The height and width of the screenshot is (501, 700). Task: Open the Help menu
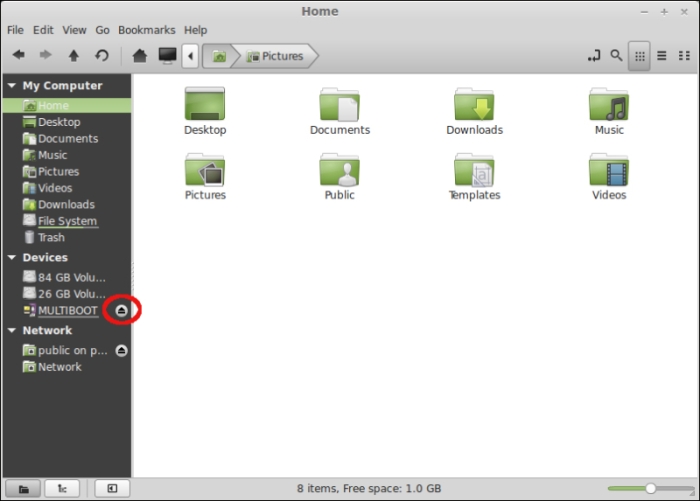[196, 30]
